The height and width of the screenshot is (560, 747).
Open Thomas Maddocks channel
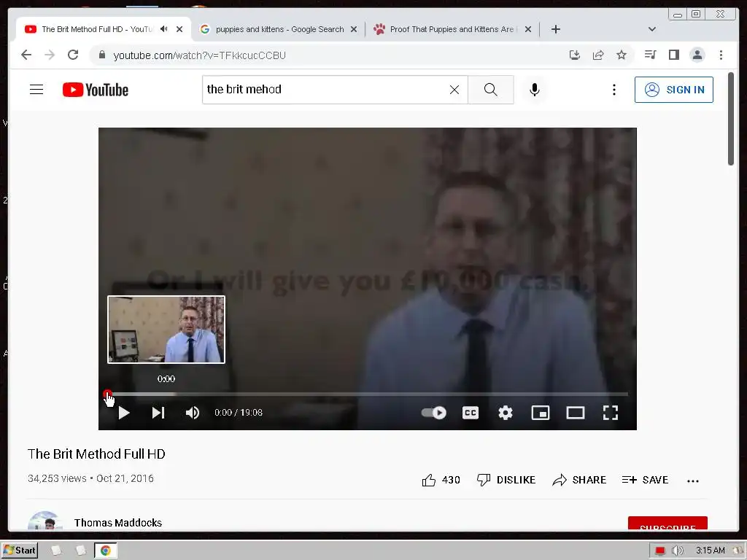pos(118,523)
